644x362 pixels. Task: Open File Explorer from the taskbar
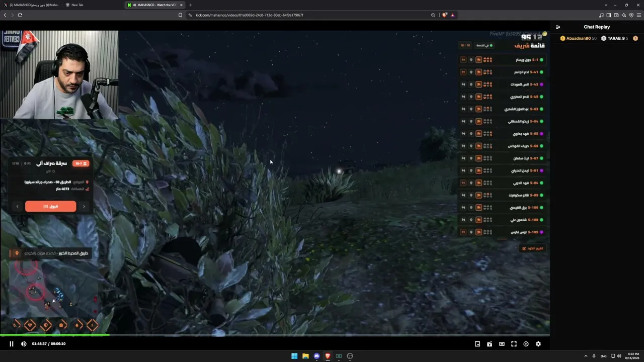coord(305,356)
